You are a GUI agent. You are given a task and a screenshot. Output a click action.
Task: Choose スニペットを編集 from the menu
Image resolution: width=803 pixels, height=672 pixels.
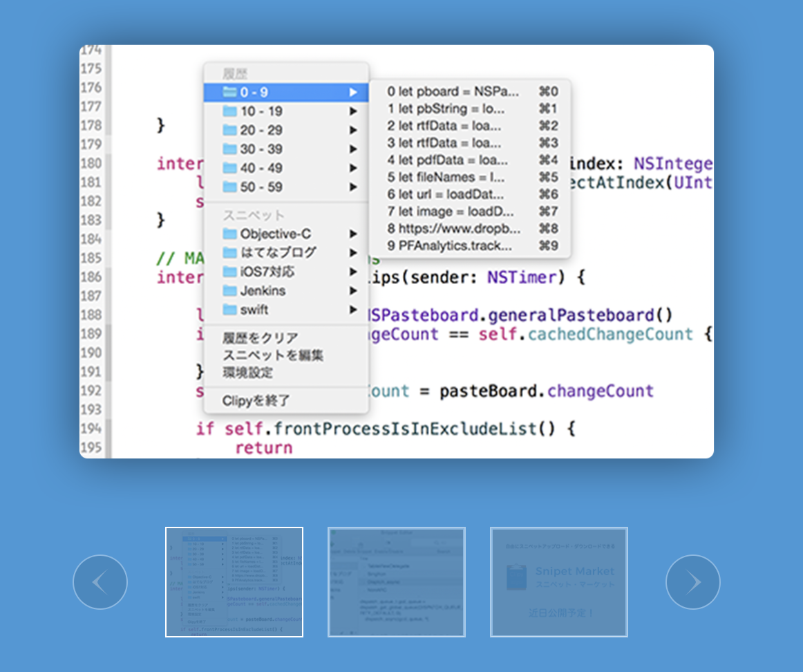272,355
